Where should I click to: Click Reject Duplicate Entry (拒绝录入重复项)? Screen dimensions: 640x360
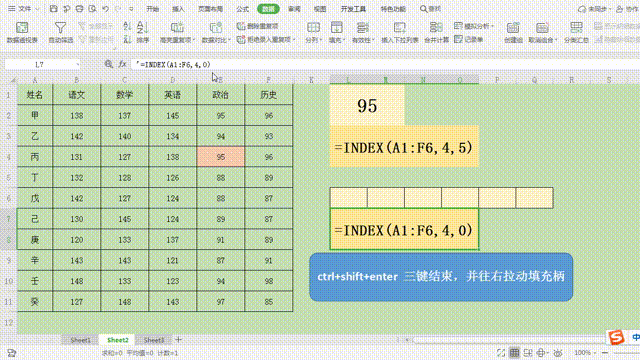265,40
